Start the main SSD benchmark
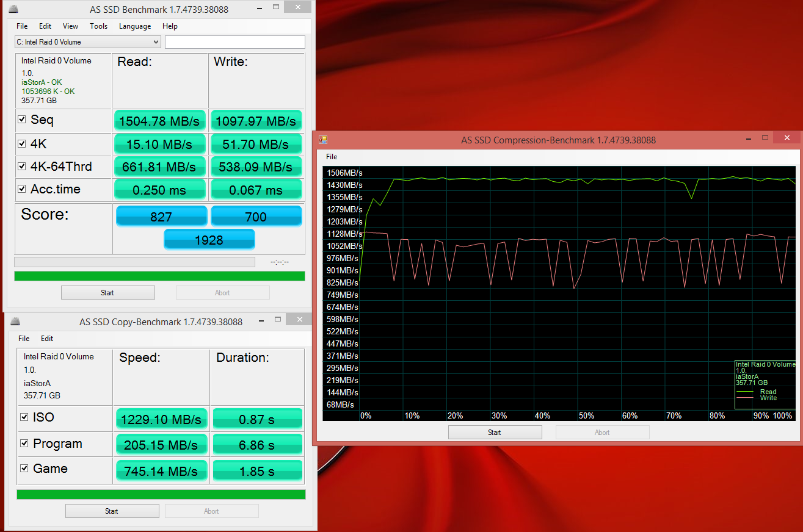The width and height of the screenshot is (803, 532). tap(107, 293)
